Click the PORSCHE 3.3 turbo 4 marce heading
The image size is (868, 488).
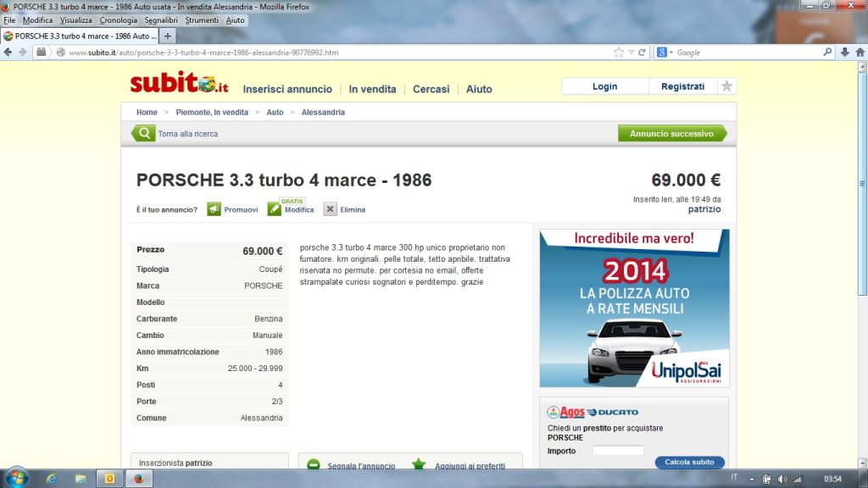tap(284, 180)
